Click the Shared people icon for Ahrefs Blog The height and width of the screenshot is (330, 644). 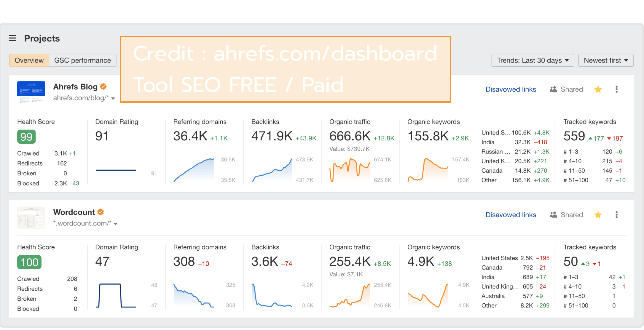(x=553, y=89)
